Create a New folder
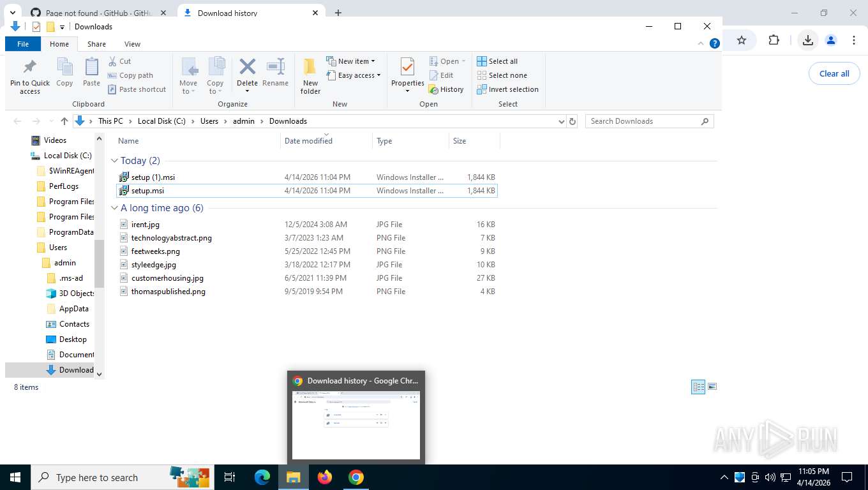This screenshot has width=868, height=490. click(x=310, y=76)
